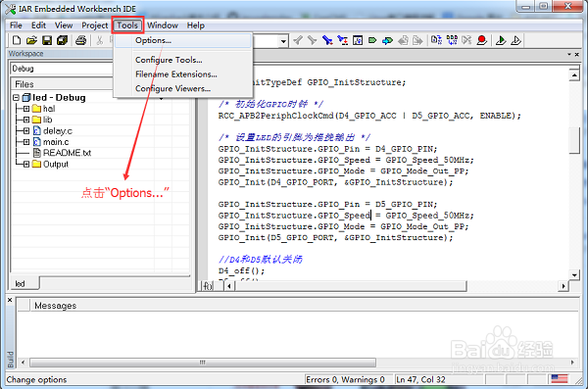Click the Navigate Forward toolbar icon
The height and width of the screenshot is (389, 588).
pos(417,40)
